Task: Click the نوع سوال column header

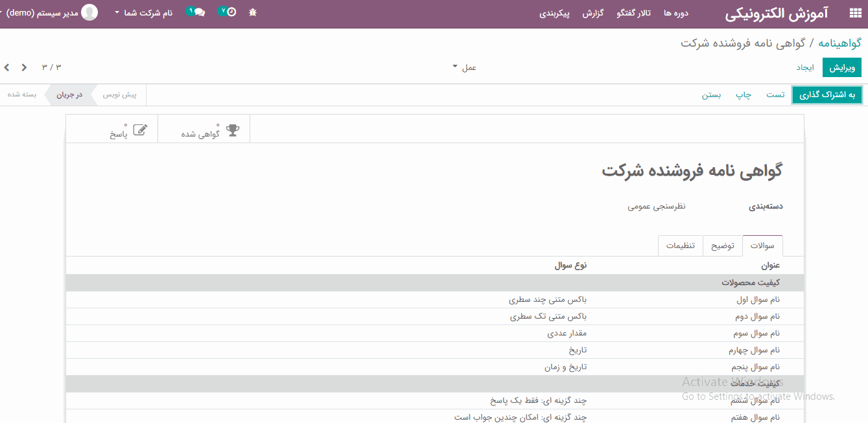Action: pyautogui.click(x=570, y=266)
